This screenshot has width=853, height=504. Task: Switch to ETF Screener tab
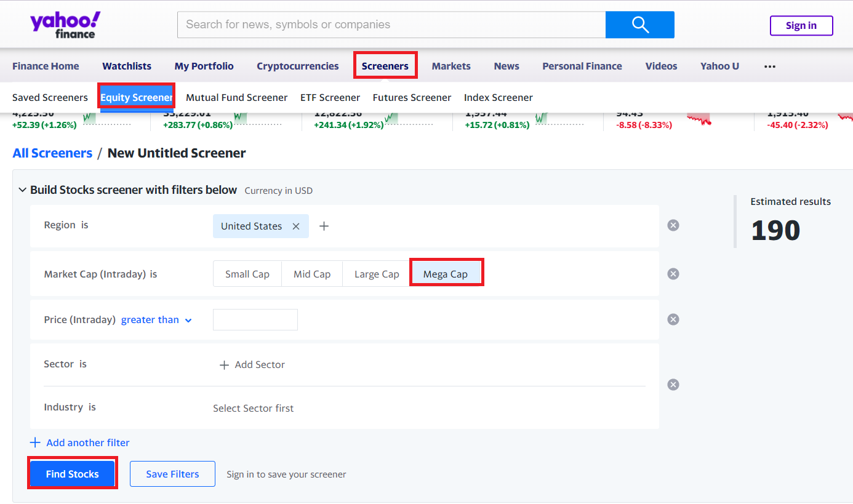pos(330,97)
